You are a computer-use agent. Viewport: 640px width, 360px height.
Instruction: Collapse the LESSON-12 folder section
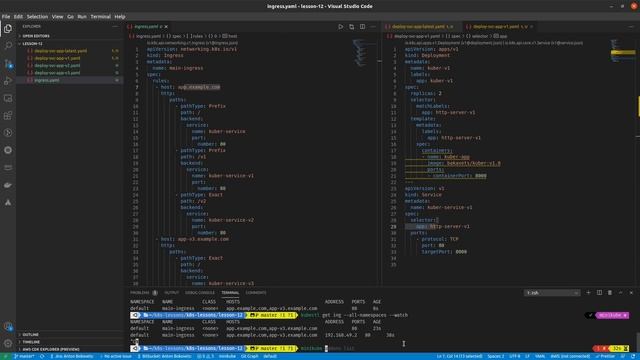coord(69,43)
